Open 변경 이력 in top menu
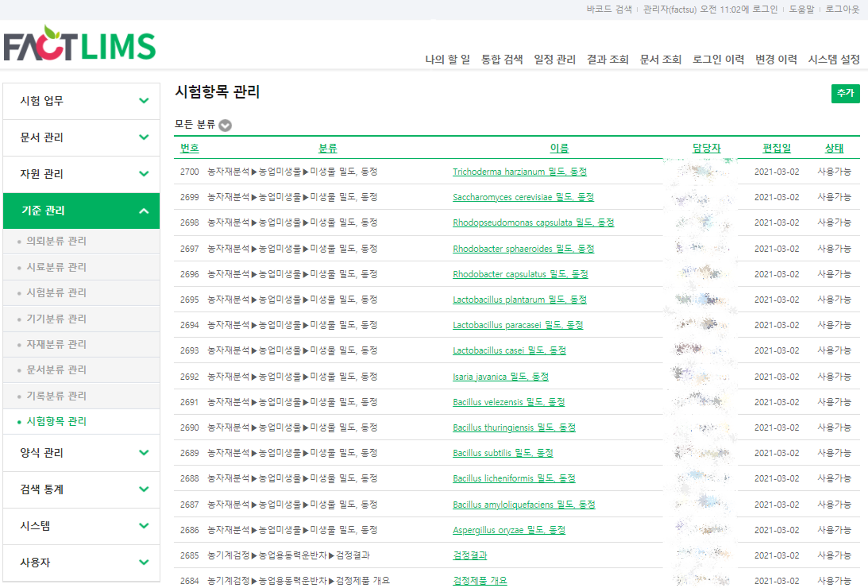 coord(776,59)
